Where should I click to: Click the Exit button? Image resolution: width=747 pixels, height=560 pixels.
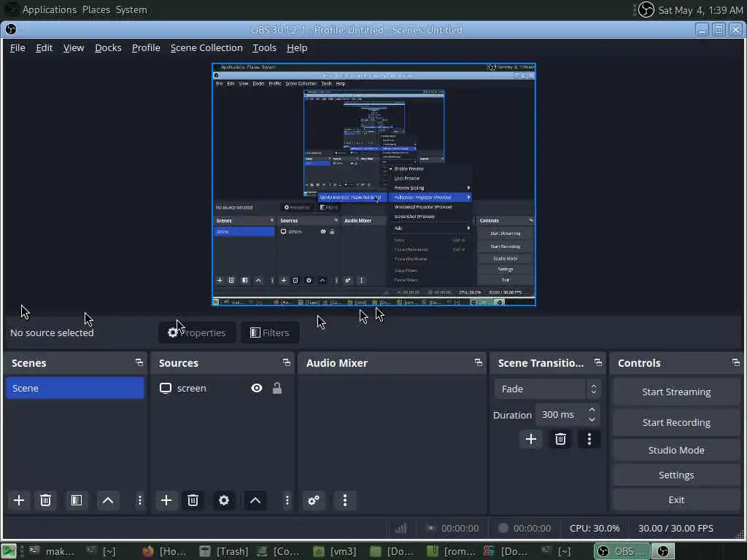[676, 499]
